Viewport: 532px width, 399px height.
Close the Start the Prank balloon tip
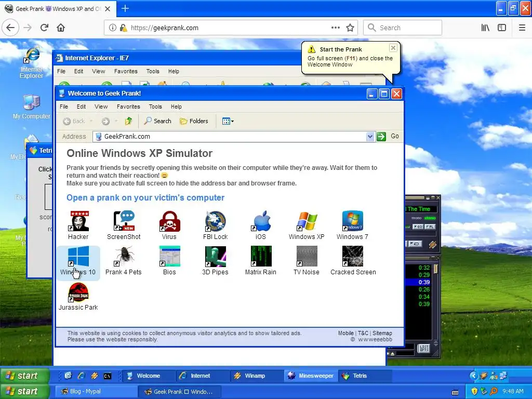point(393,48)
